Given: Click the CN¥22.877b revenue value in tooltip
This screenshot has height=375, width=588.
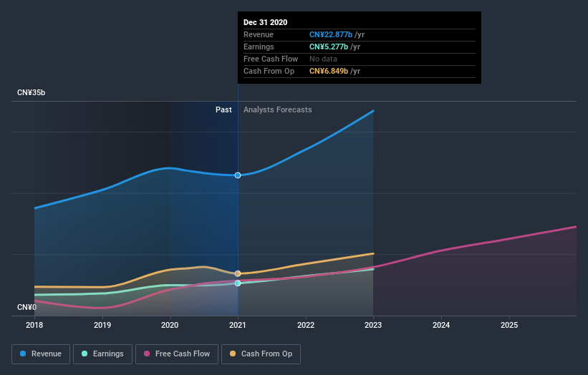Looking at the screenshot, I should tap(331, 34).
